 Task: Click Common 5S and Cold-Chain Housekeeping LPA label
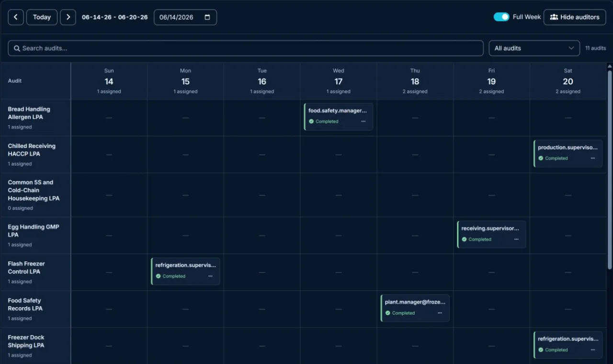(34, 190)
